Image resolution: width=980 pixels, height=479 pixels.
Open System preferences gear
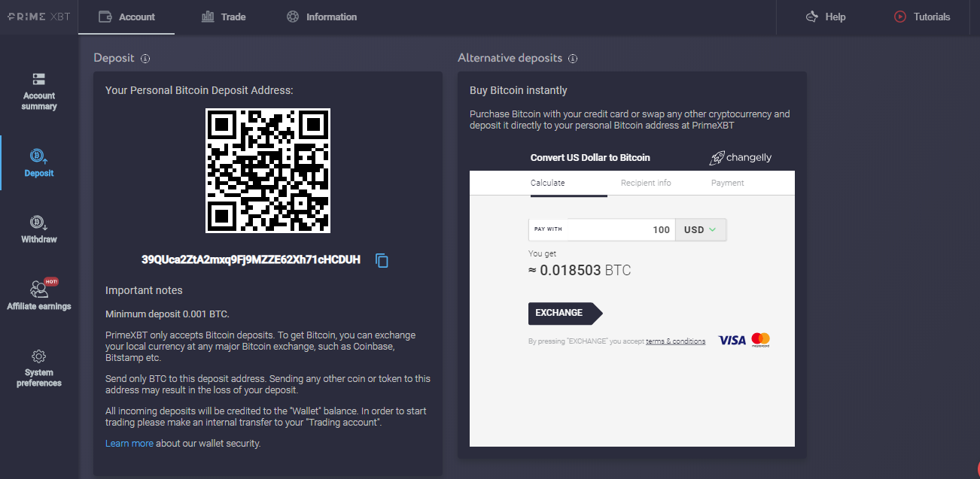39,356
